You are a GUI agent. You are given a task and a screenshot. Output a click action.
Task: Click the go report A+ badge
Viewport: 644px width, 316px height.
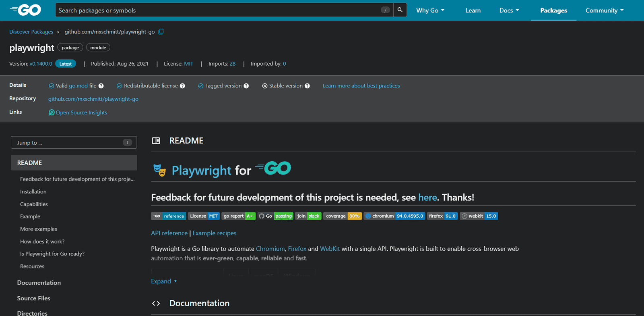click(239, 216)
